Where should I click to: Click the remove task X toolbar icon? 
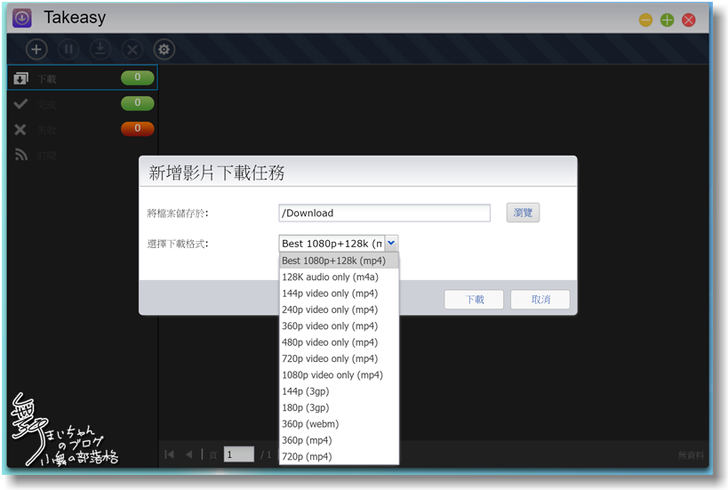[x=132, y=49]
